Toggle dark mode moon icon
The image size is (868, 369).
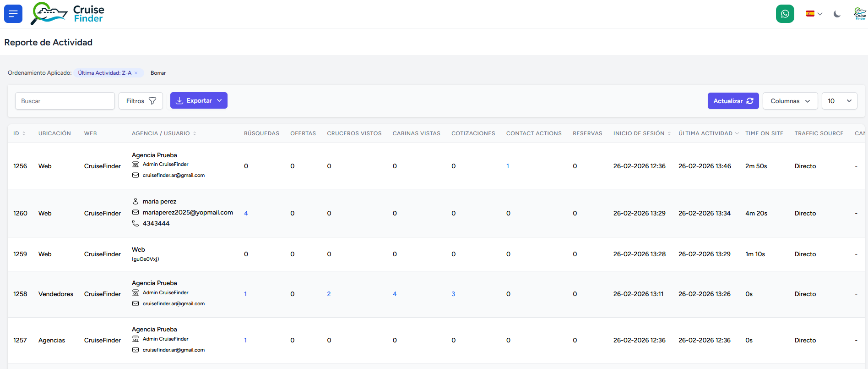[x=837, y=14]
